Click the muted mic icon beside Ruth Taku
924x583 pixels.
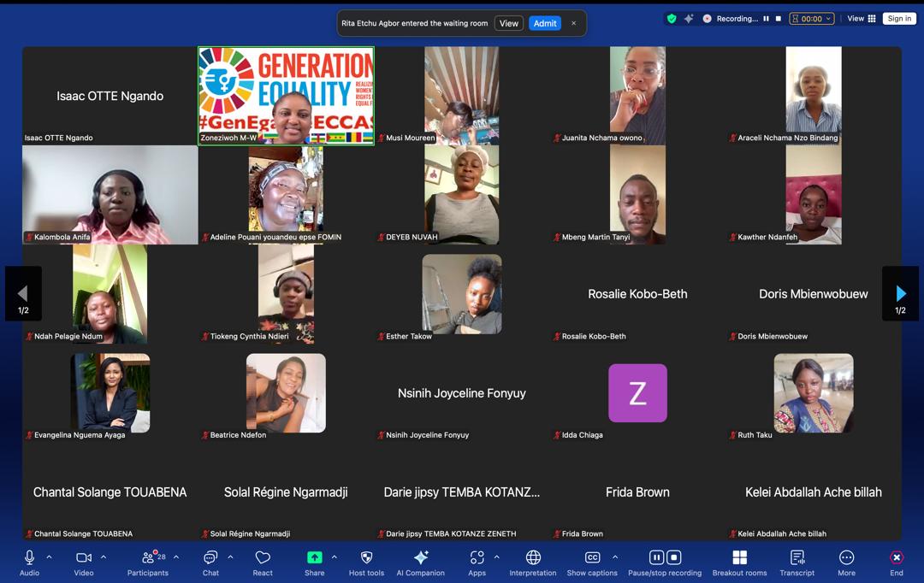[732, 435]
